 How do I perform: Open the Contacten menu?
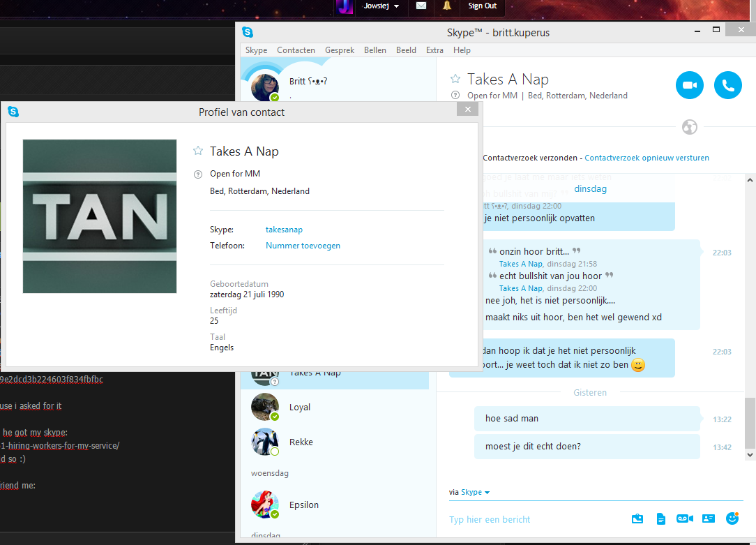pos(296,50)
